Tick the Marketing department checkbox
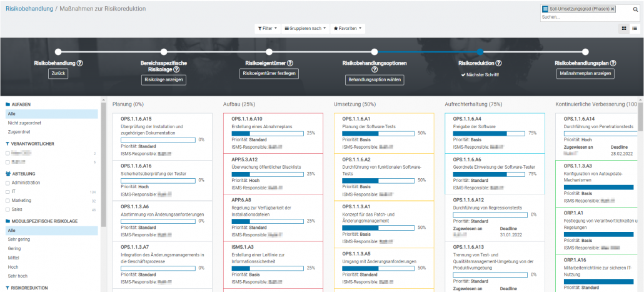 click(x=8, y=201)
